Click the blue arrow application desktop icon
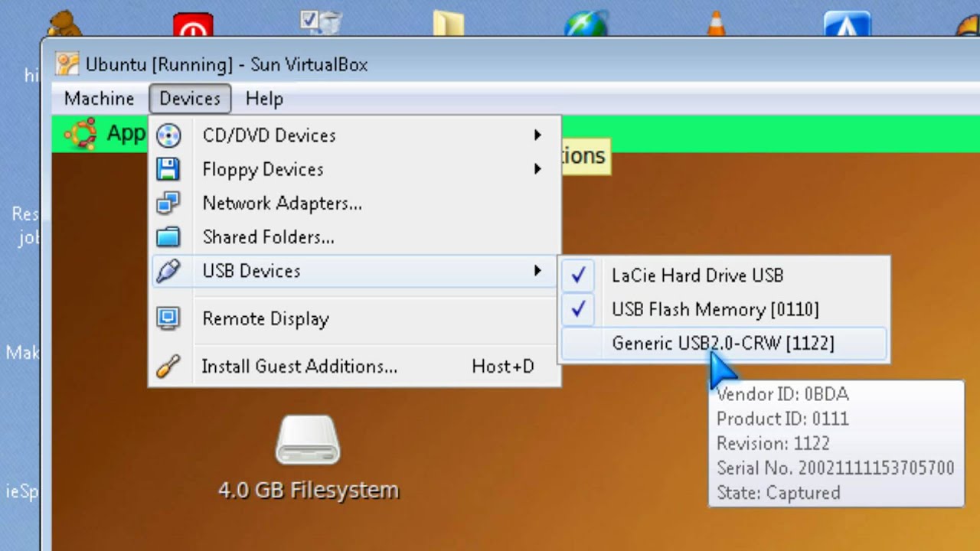This screenshot has width=980, height=551. point(848,24)
